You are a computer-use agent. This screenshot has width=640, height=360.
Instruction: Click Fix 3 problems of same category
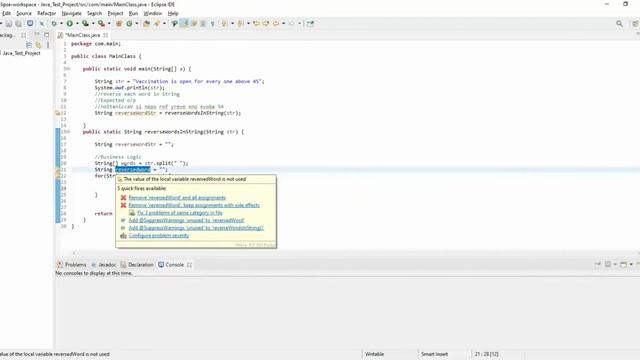tap(180, 213)
